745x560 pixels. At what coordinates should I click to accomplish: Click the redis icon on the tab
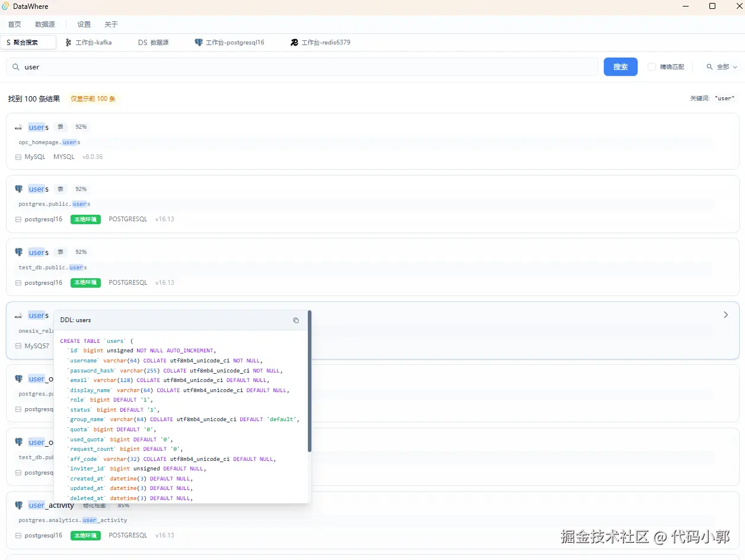click(294, 42)
